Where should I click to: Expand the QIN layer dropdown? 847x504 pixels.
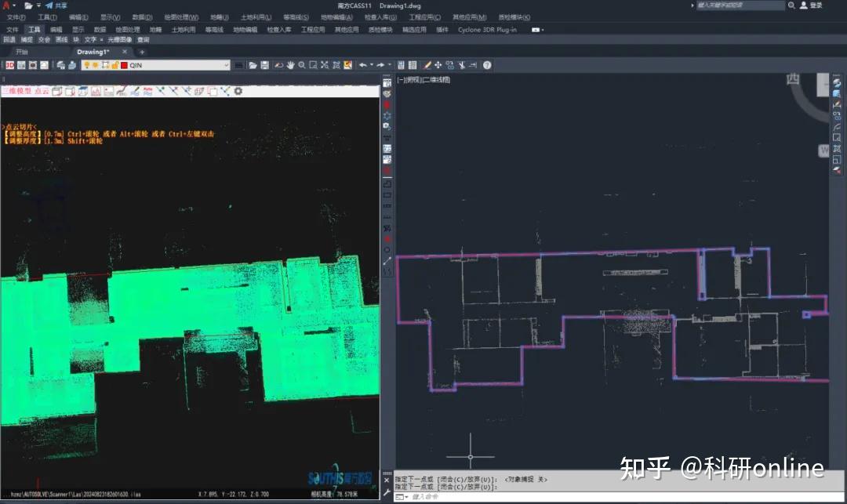(226, 65)
